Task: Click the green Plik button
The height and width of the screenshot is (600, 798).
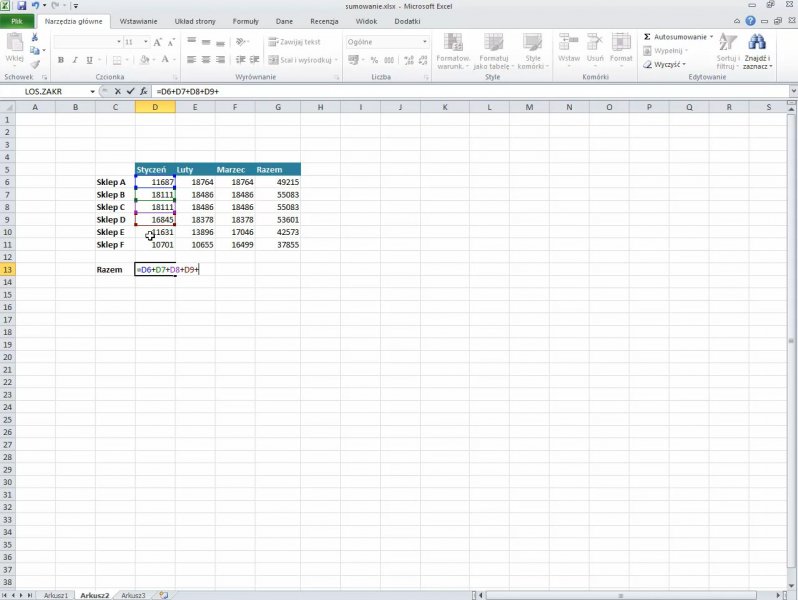Action: pos(17,21)
